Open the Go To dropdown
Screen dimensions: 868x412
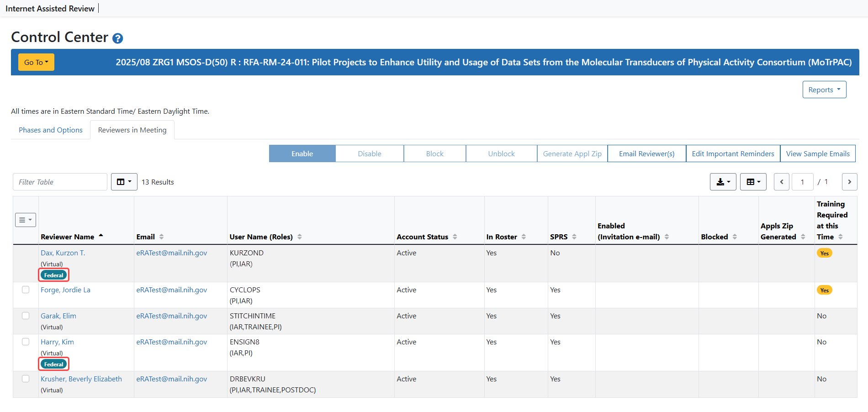[36, 62]
